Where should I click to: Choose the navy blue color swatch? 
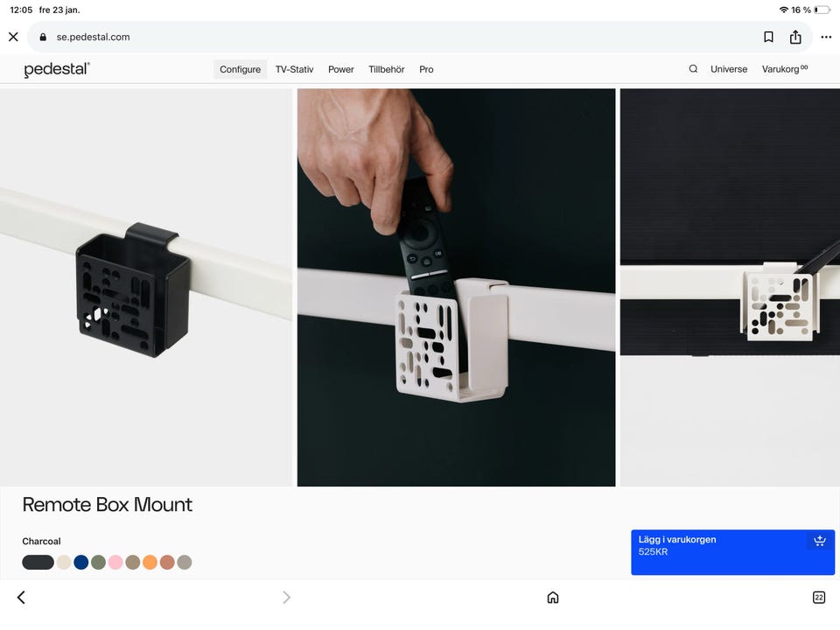pos(80,563)
